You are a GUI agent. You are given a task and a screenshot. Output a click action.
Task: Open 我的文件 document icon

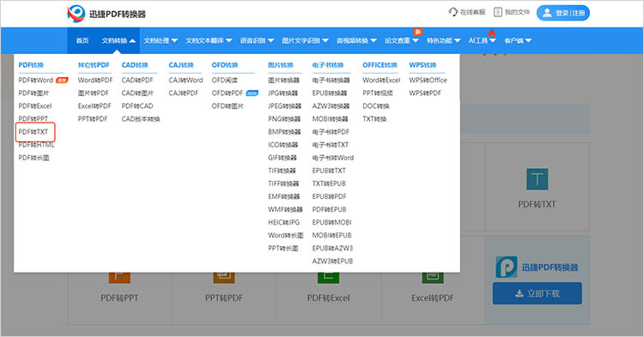(498, 12)
